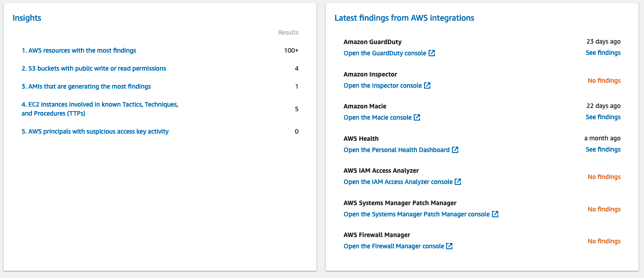Open the Personal Health Dashboard link
The height and width of the screenshot is (278, 644).
point(397,150)
